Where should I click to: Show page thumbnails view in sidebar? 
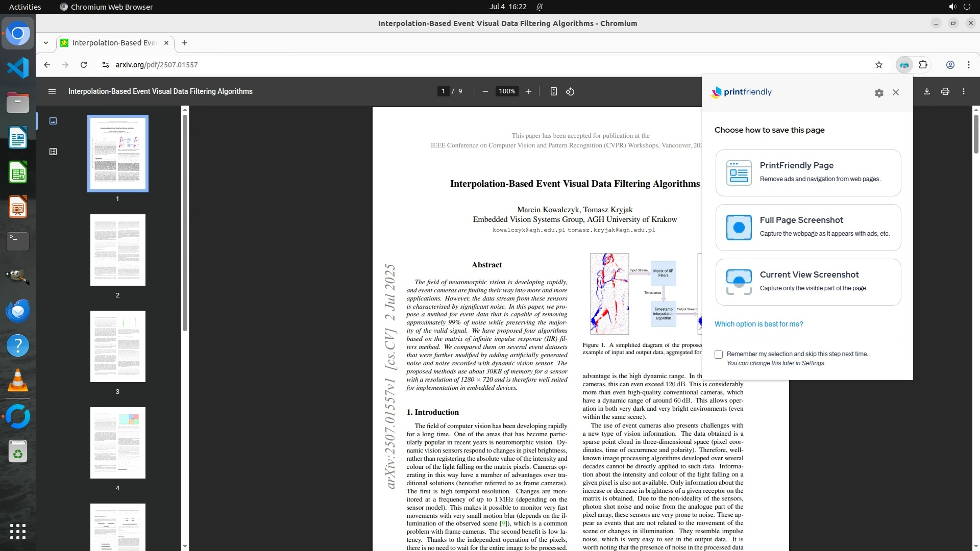(53, 121)
